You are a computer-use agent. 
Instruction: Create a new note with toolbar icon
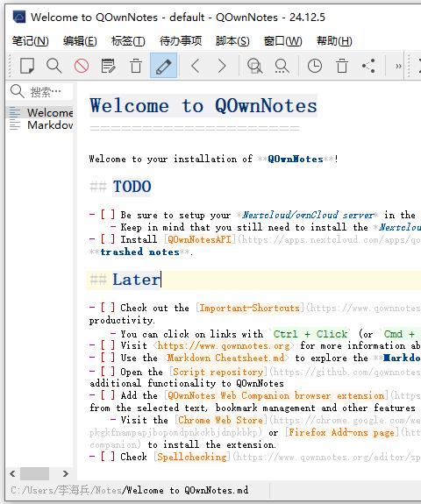click(x=27, y=66)
